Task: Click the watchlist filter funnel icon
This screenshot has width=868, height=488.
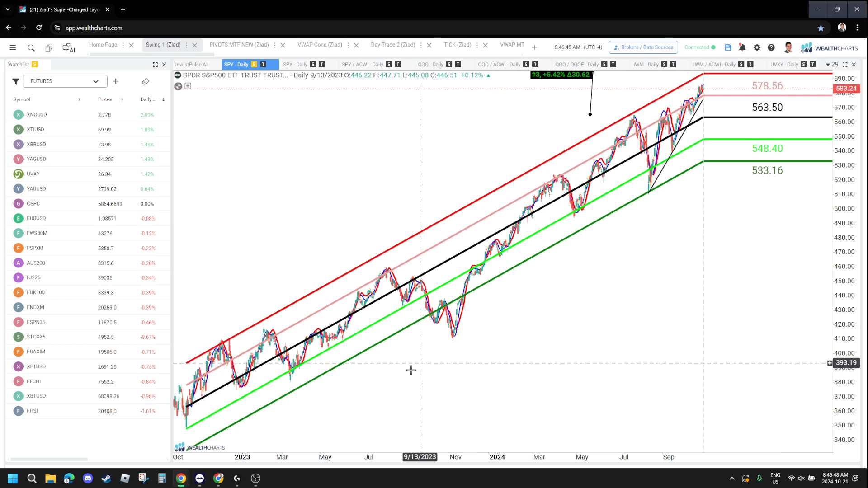Action: [15, 81]
